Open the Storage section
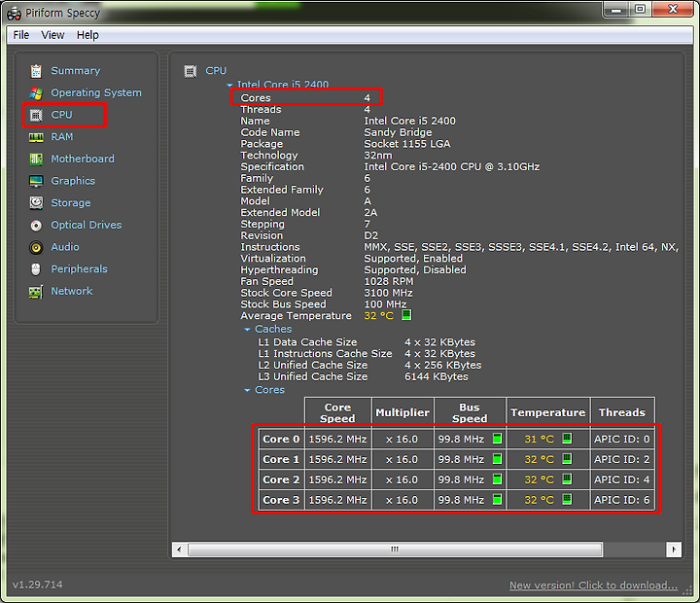Screen dimensions: 700x603 point(71,203)
